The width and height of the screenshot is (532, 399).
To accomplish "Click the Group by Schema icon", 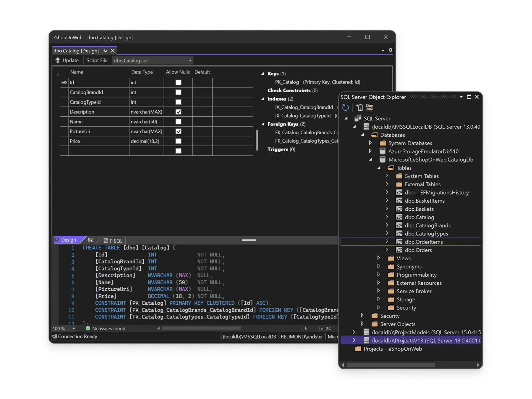I will (x=369, y=108).
